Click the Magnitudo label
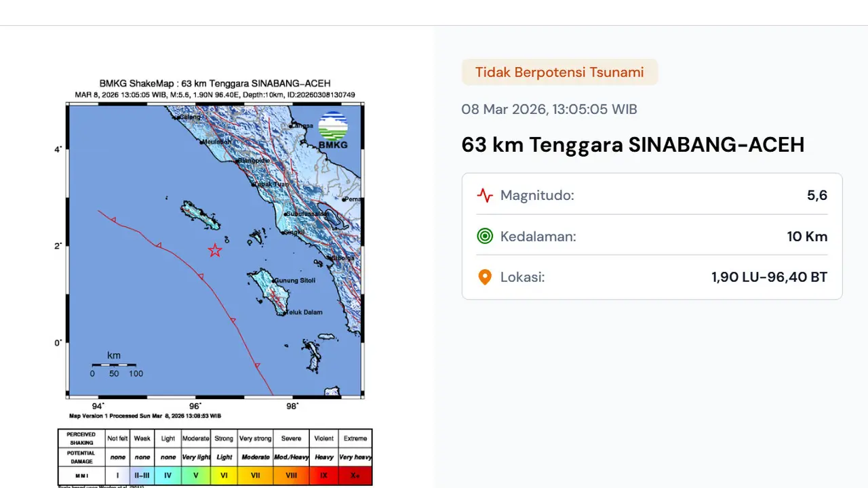The image size is (868, 488). (x=537, y=196)
